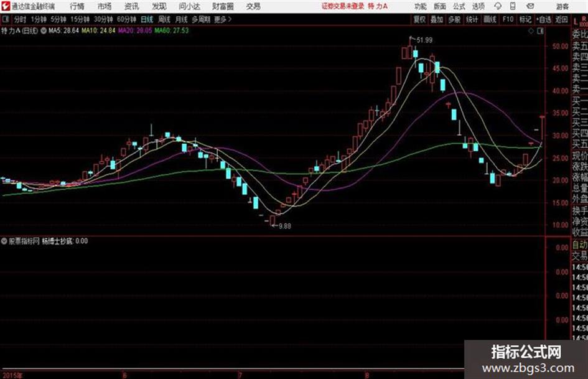Open the 资讯 menu
The image size is (588, 379).
pos(132,6)
